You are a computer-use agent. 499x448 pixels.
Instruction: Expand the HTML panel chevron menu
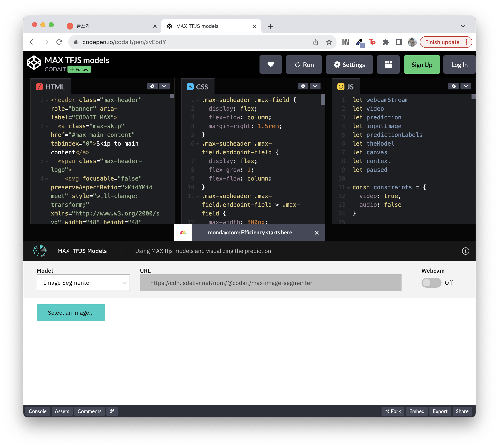click(164, 86)
